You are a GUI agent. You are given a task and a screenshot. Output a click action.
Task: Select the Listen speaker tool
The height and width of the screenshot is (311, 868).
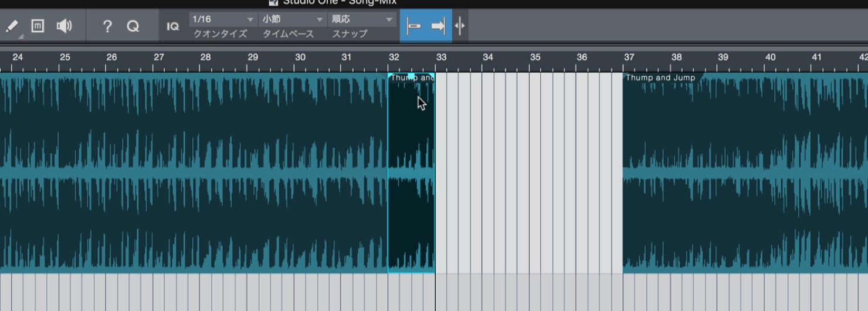pos(64,26)
